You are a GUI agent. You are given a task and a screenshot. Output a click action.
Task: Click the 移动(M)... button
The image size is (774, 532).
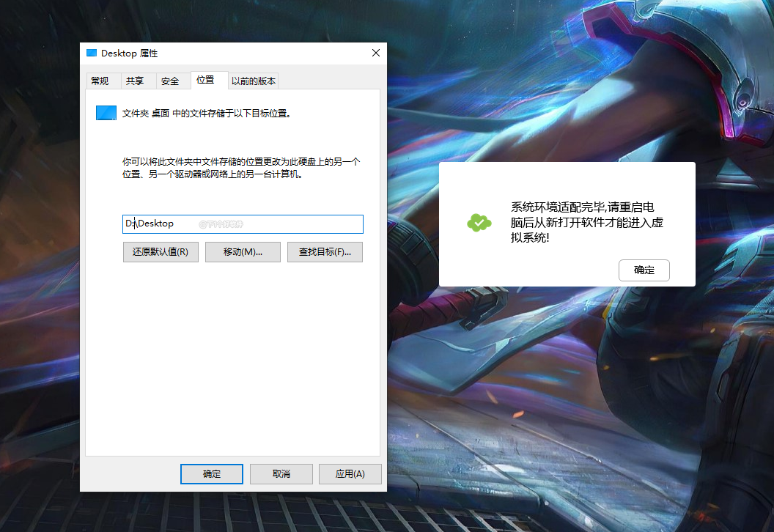(243, 252)
